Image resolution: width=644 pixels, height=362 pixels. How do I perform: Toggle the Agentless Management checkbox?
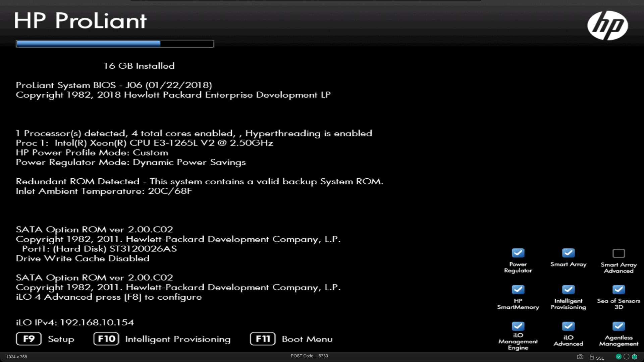619,326
